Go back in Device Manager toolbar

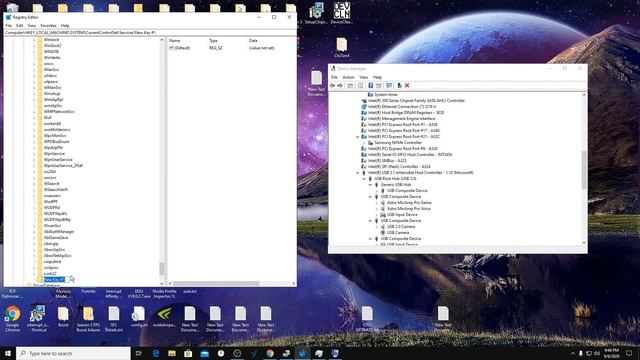point(332,85)
